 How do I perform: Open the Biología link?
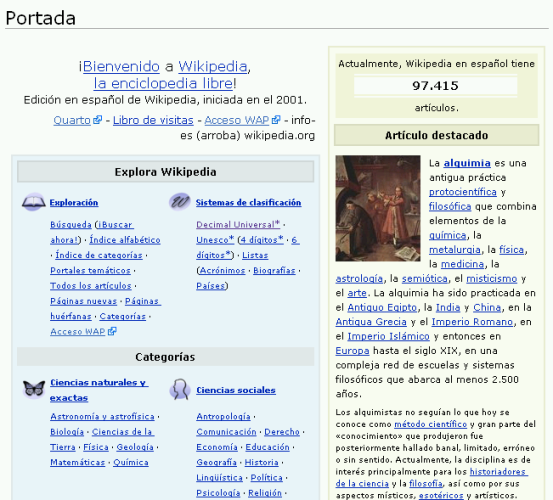point(67,432)
